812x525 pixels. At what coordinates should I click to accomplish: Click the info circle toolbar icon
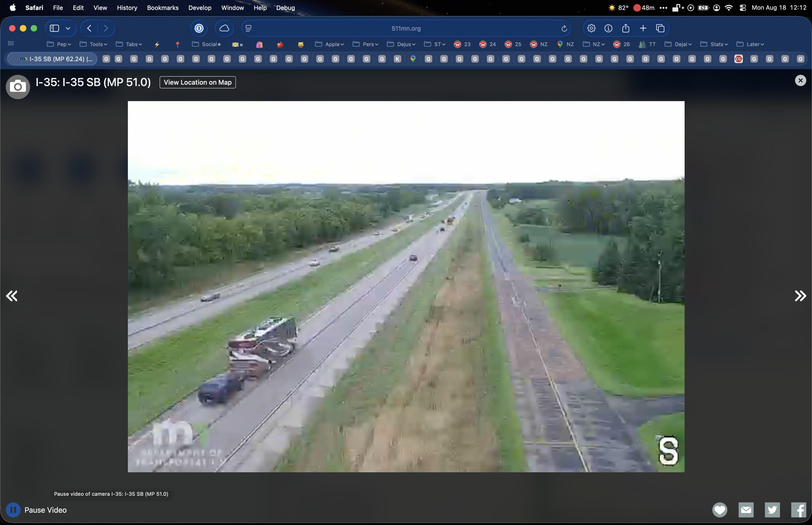608,28
